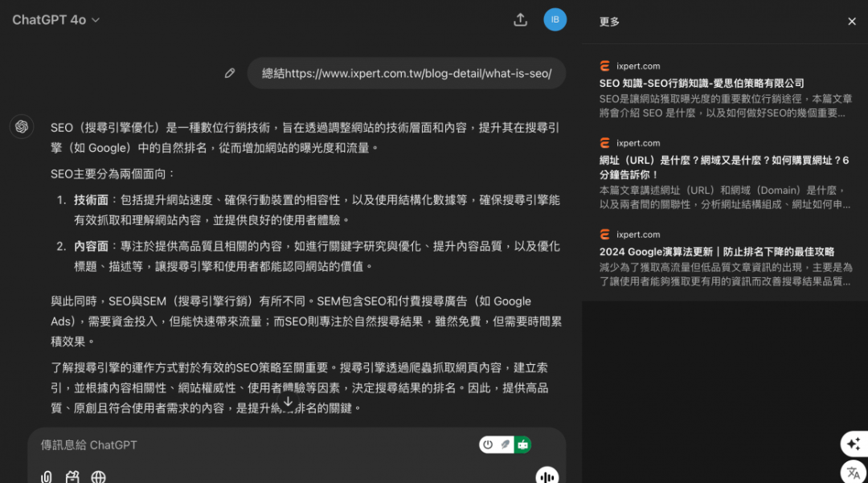Click ixpert.com favicon of first source

[604, 66]
